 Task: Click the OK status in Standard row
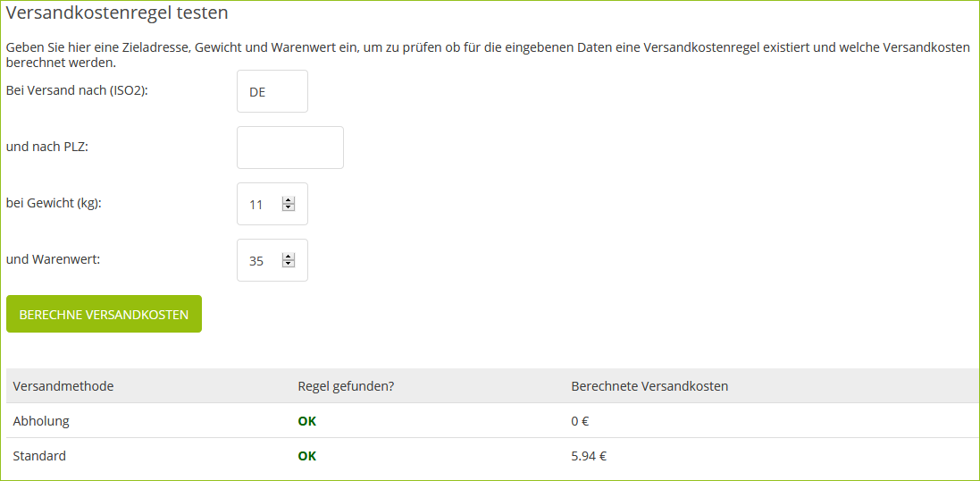[x=307, y=456]
